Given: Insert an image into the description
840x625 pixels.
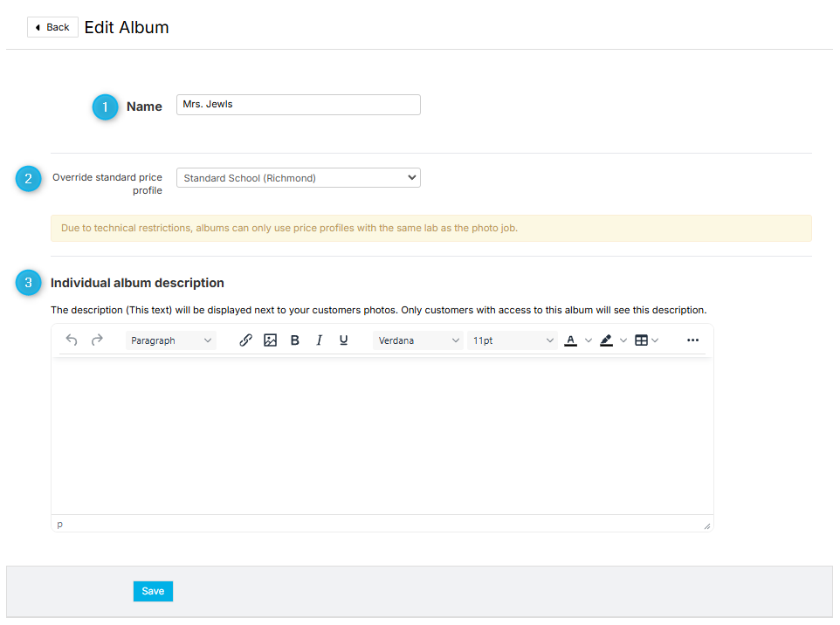Looking at the screenshot, I should [270, 340].
